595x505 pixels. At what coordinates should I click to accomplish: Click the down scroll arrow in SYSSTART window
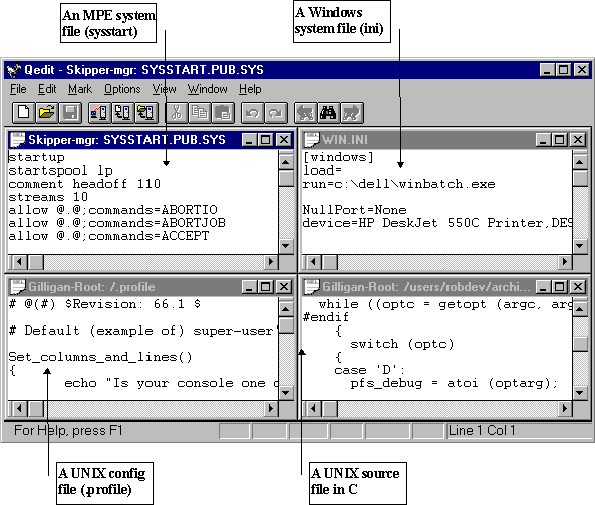click(286, 246)
